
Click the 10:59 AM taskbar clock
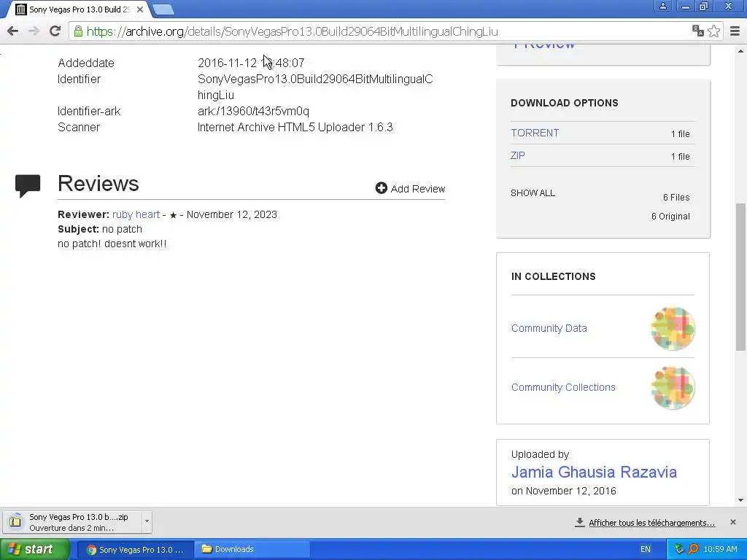click(720, 549)
